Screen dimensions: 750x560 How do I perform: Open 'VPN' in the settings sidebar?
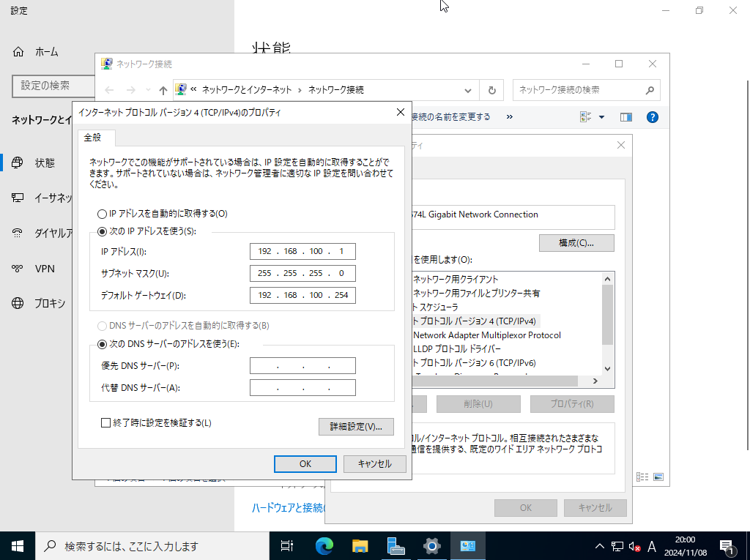click(45, 269)
